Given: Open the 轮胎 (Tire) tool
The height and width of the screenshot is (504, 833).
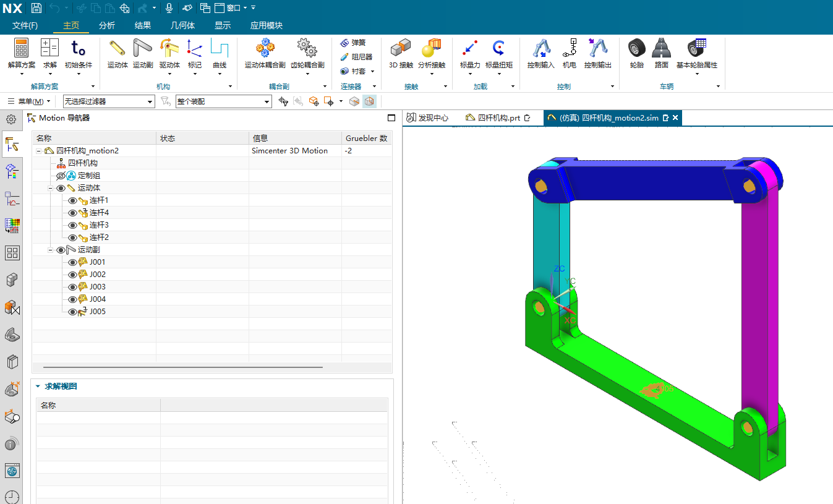Looking at the screenshot, I should (x=636, y=49).
